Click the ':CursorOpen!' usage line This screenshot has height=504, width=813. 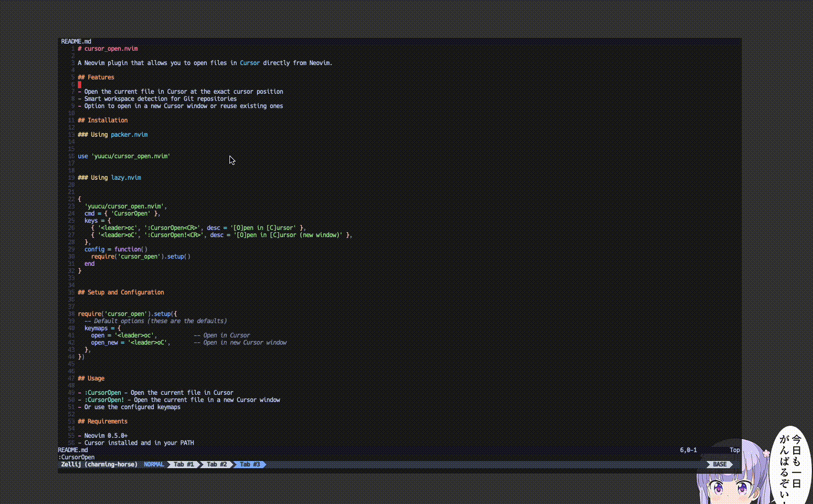pos(179,400)
